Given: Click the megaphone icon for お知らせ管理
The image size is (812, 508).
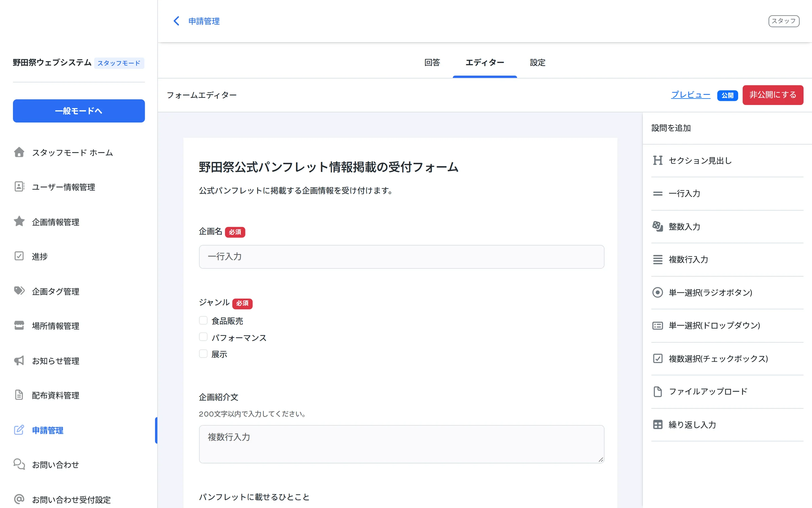Looking at the screenshot, I should click(x=19, y=360).
